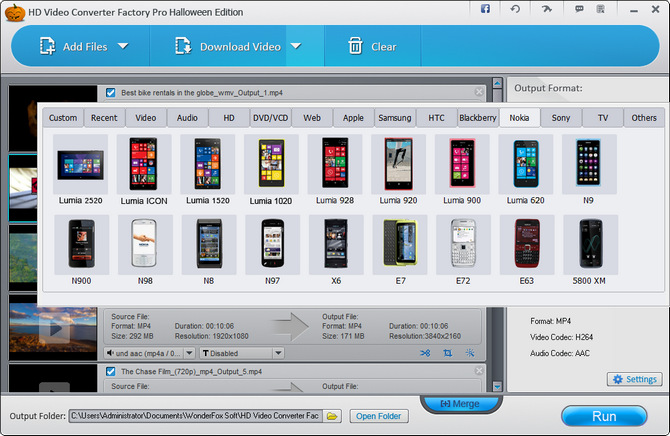Pick the Nokia E72 preset
The width and height of the screenshot is (670, 436).
click(x=464, y=250)
